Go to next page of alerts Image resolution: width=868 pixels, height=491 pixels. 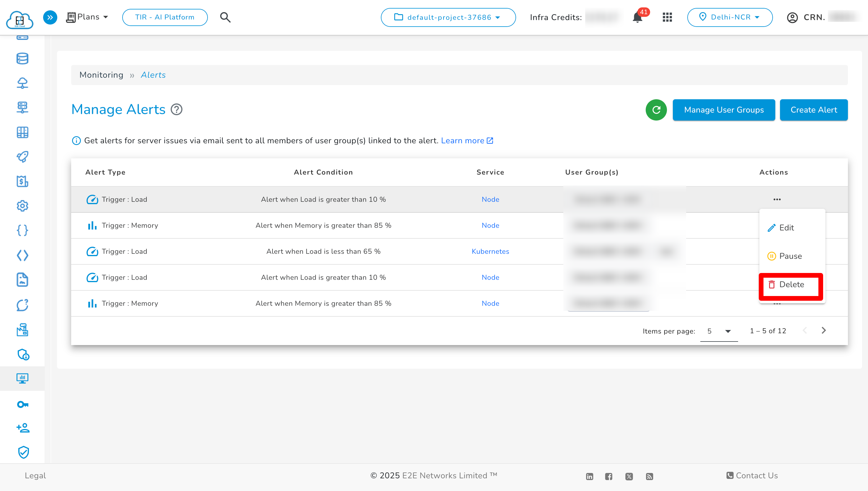pos(823,331)
